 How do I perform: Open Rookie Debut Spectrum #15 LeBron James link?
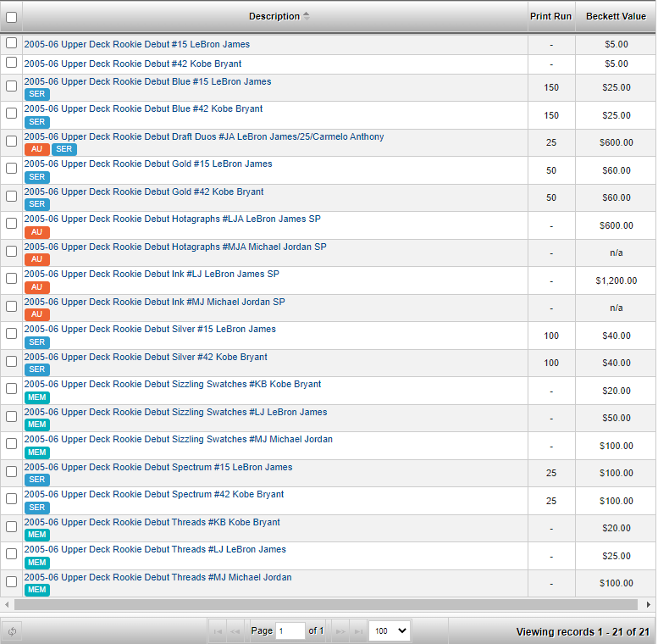pos(158,467)
